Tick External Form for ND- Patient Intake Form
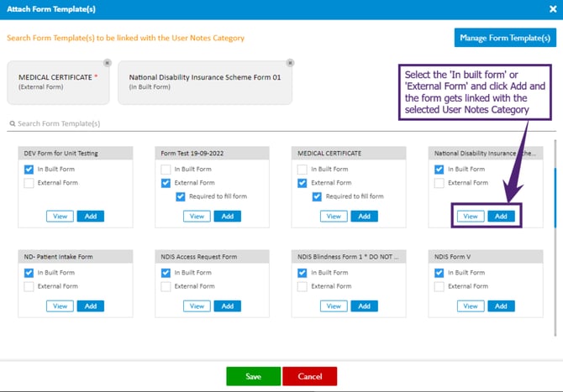The image size is (563, 392). [29, 286]
